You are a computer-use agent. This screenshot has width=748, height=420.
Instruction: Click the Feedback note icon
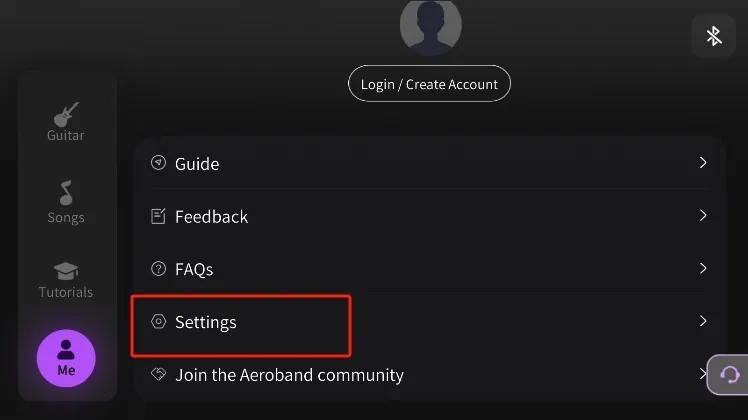[158, 216]
